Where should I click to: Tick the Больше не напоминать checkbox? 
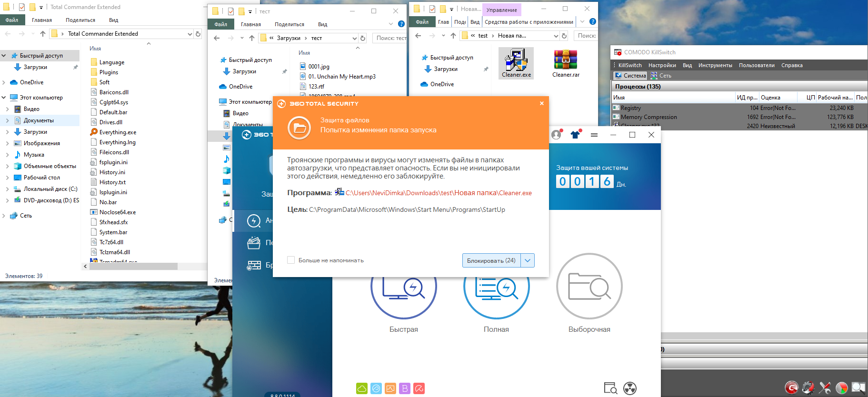pos(291,260)
